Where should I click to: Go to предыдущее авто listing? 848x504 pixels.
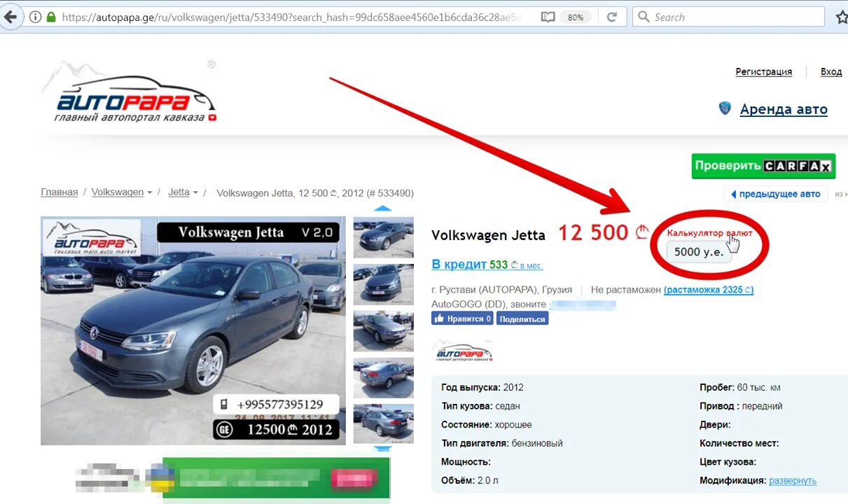coord(775,194)
